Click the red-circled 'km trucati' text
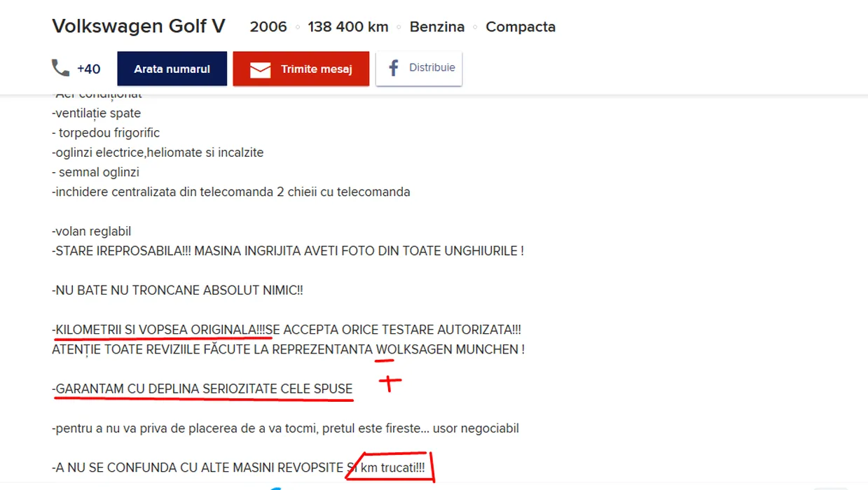Viewport: 868px width, 490px height. (x=392, y=468)
